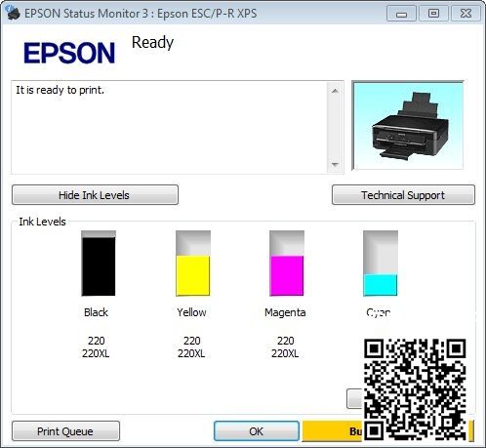Click the cyan ink cartridge level icon
Screen dimensions: 486x448
381,264
